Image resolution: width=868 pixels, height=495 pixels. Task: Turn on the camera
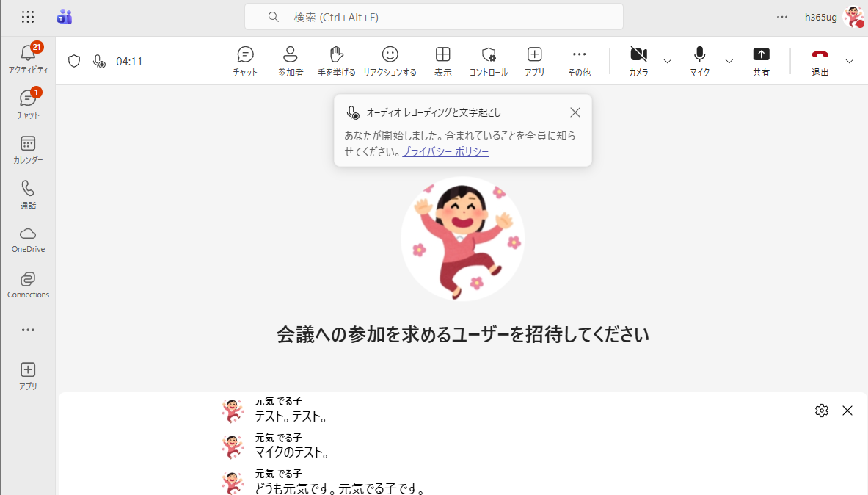coord(638,61)
